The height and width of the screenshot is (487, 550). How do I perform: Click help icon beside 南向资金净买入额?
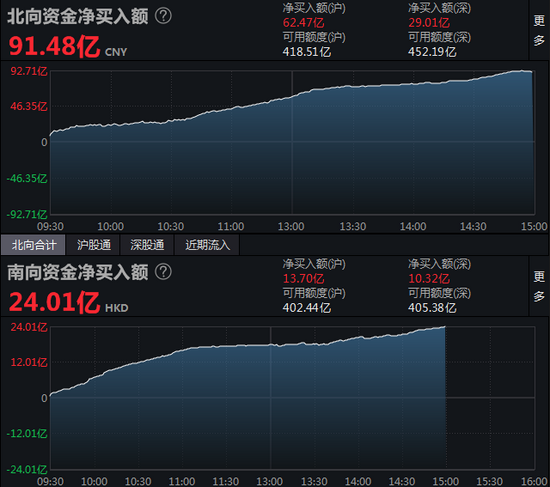click(163, 272)
